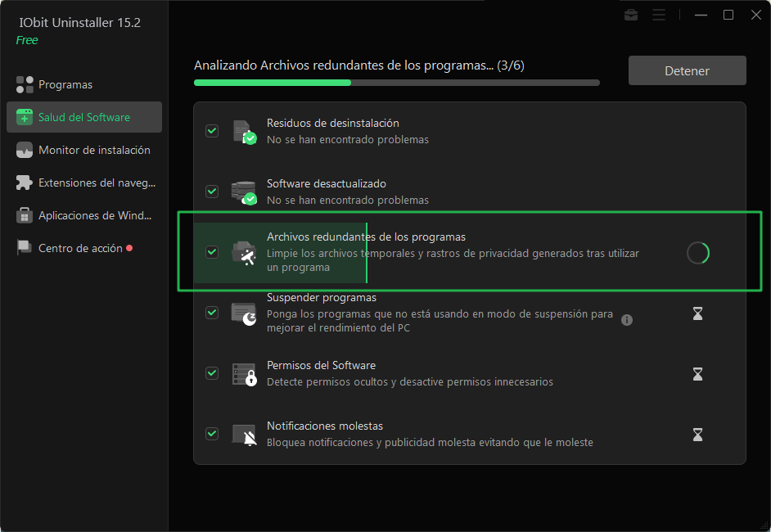Click the analysis progress bar
Image resolution: width=771 pixels, height=532 pixels.
(x=397, y=83)
